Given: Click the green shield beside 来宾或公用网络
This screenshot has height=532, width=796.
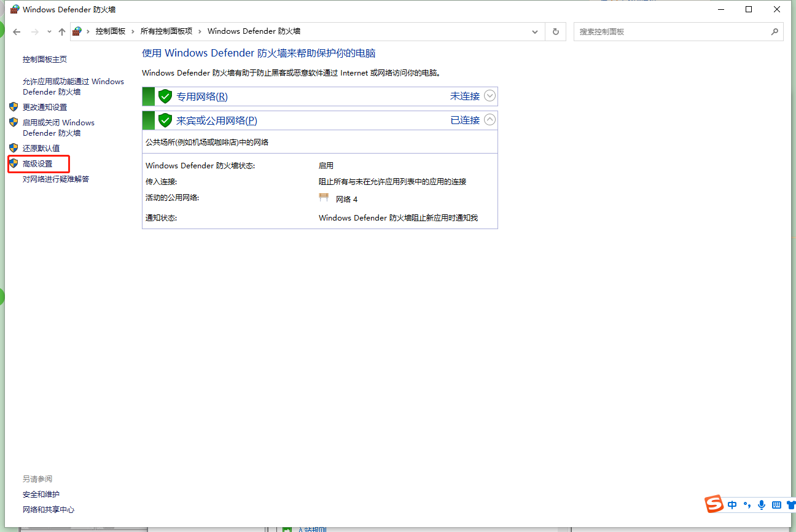Looking at the screenshot, I should (x=165, y=120).
